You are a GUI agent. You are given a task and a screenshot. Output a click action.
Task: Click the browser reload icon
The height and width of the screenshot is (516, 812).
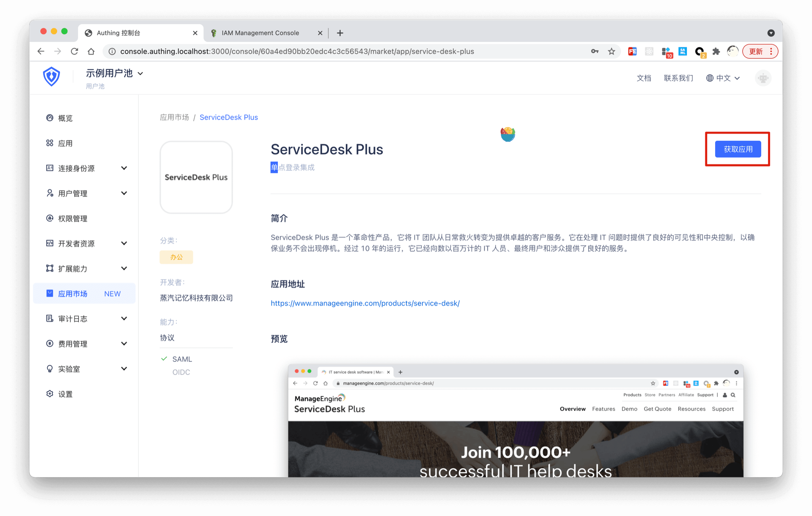point(74,52)
